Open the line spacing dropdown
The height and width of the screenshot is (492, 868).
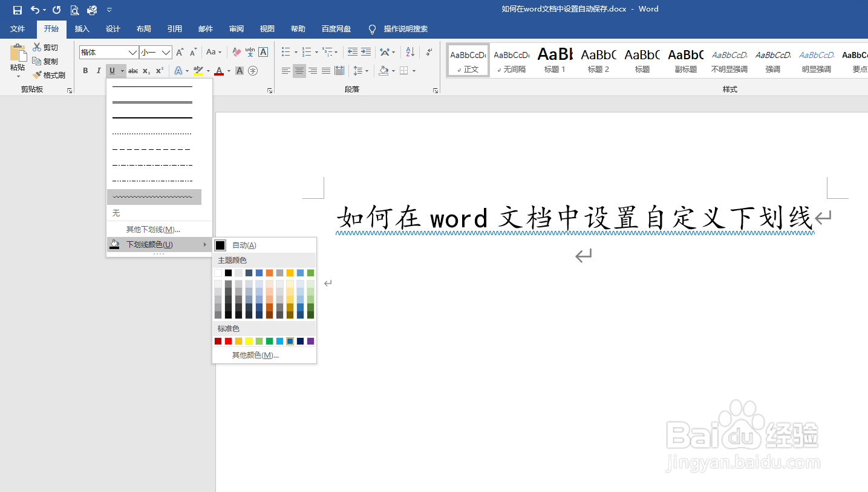coord(361,71)
